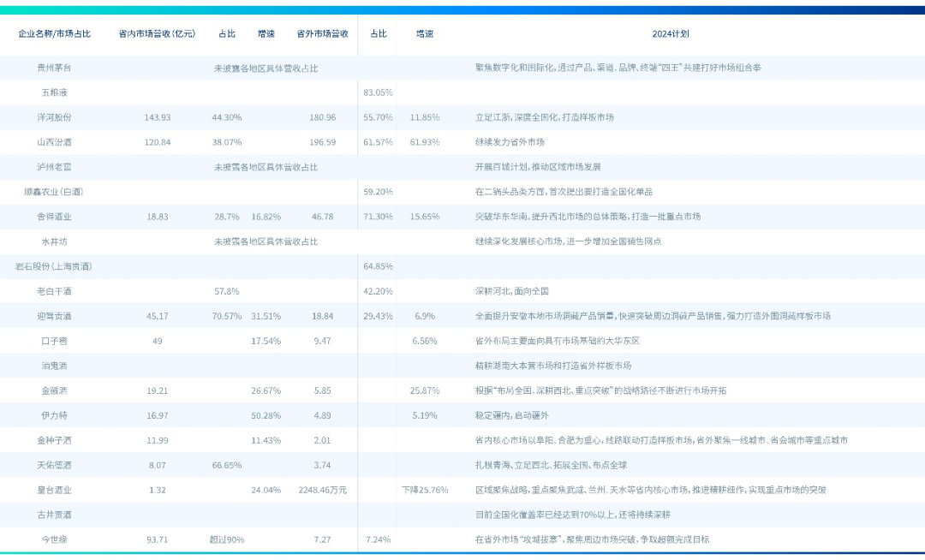925x560 pixels.
Task: Click the 稳定疆内,启动疆外 plan text
Action: point(512,415)
